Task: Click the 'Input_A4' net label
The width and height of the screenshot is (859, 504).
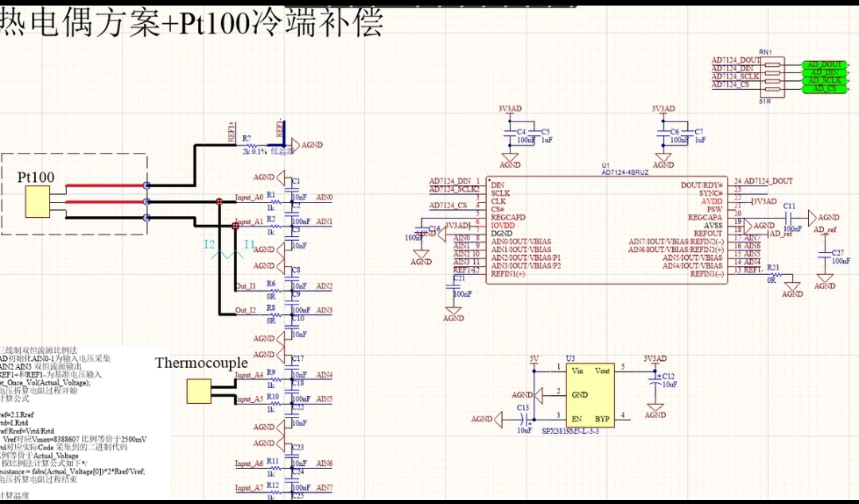Action: [x=249, y=374]
